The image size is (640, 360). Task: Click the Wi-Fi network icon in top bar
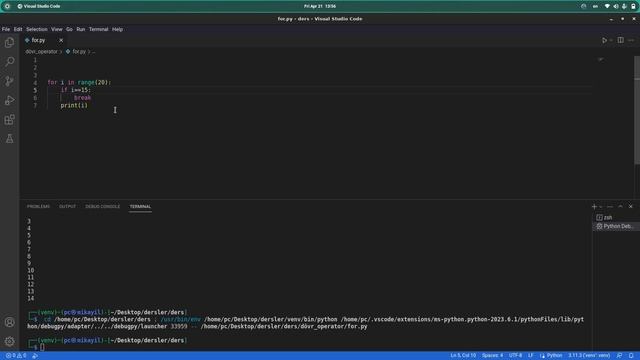pyautogui.click(x=607, y=6)
